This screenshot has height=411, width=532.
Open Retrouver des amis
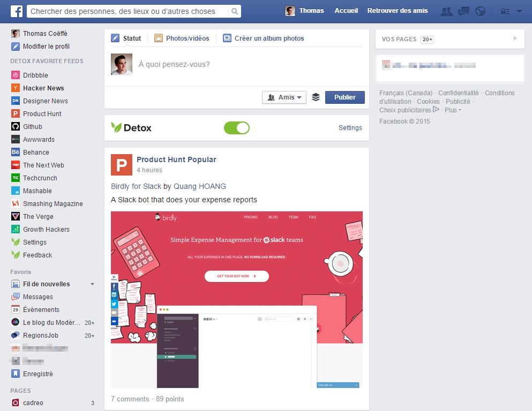coord(398,11)
